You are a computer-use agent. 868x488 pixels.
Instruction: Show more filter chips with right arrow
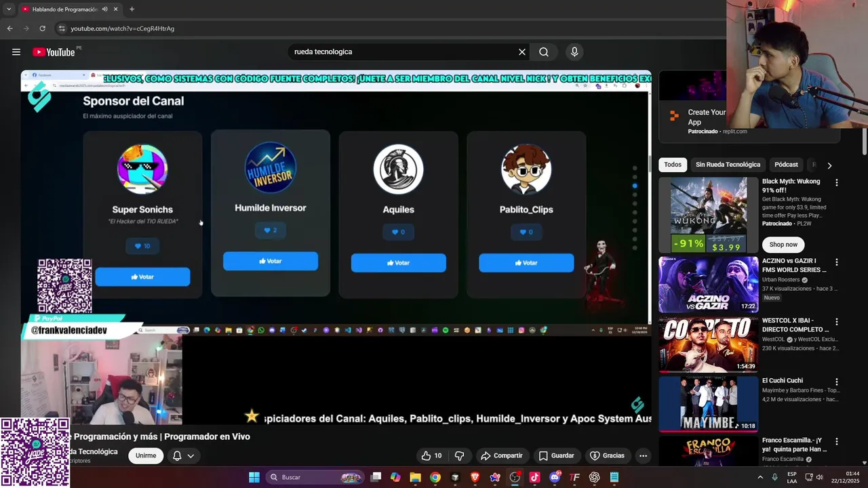pyautogui.click(x=829, y=165)
